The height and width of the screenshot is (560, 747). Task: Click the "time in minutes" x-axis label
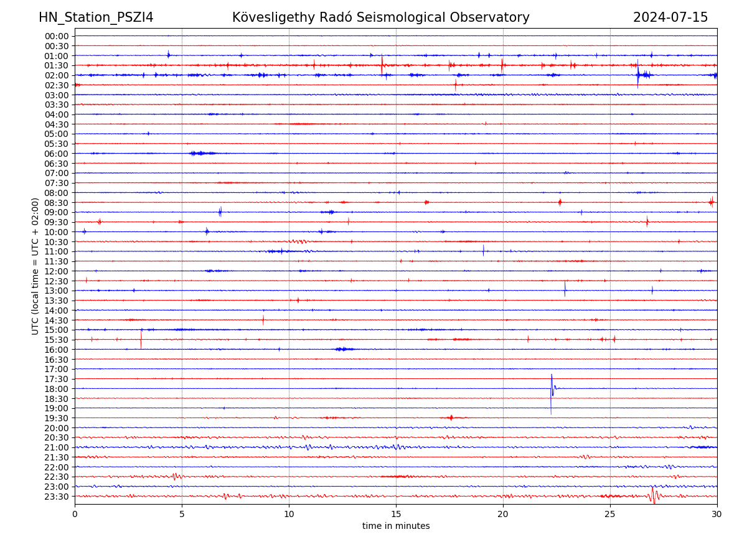[396, 526]
